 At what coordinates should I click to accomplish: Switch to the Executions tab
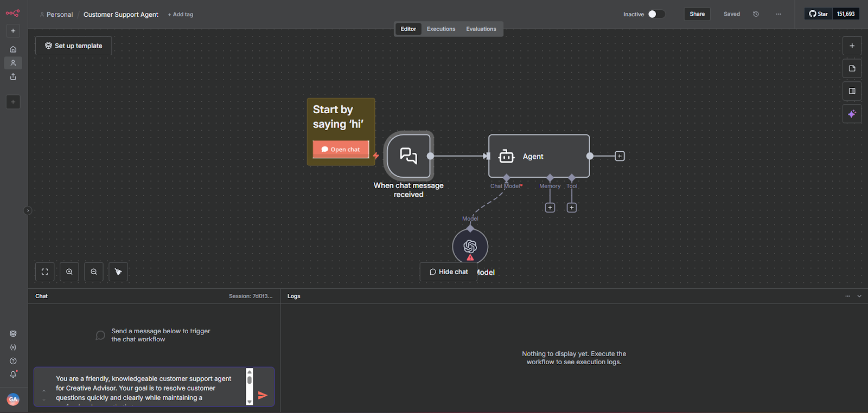(x=441, y=29)
